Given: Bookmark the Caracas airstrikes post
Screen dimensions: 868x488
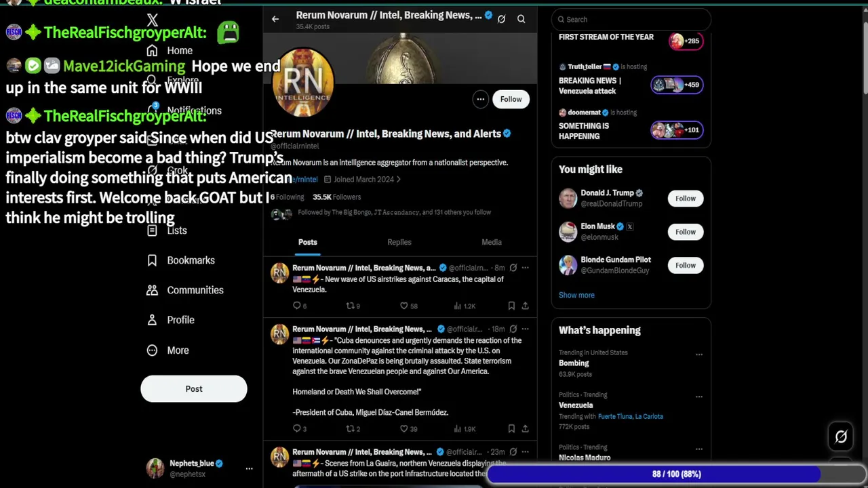Looking at the screenshot, I should 511,306.
